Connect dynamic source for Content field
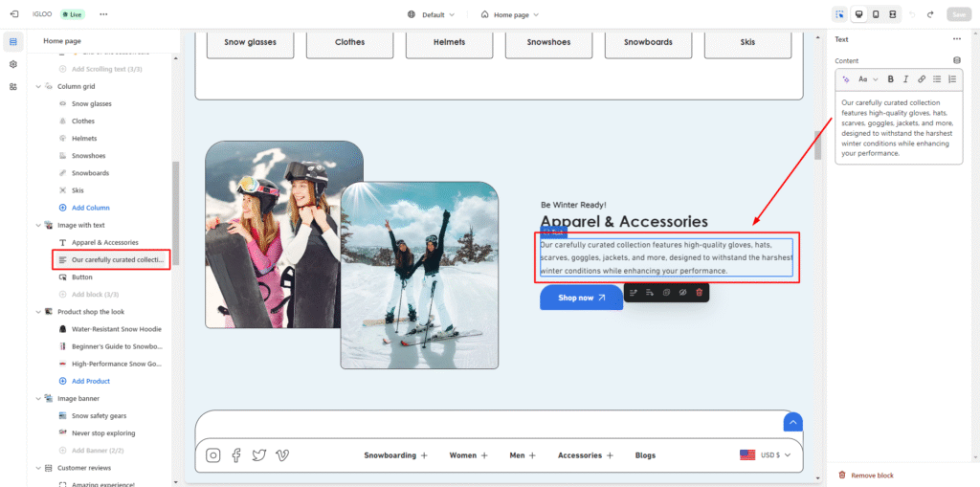The height and width of the screenshot is (487, 980). (956, 60)
